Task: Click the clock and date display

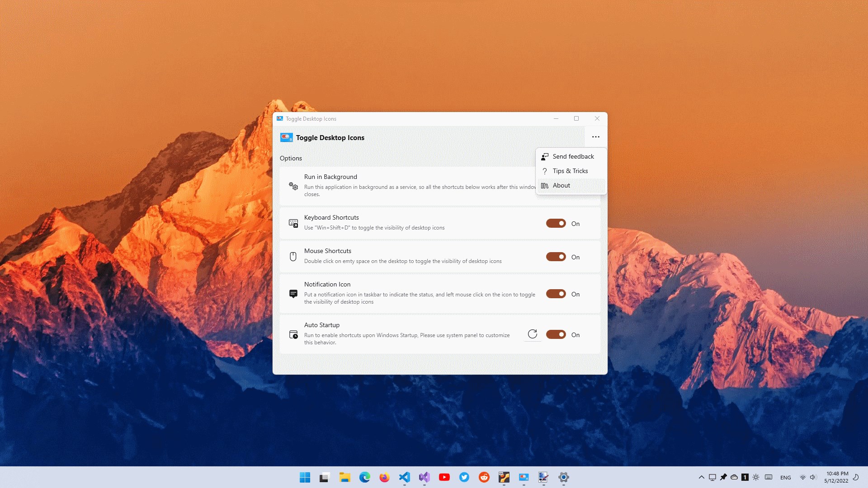Action: (x=837, y=477)
